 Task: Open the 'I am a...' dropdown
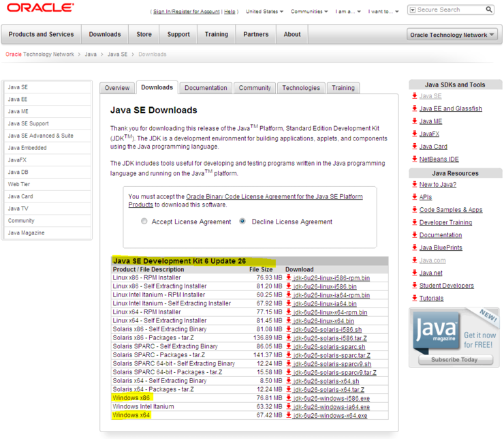point(348,12)
